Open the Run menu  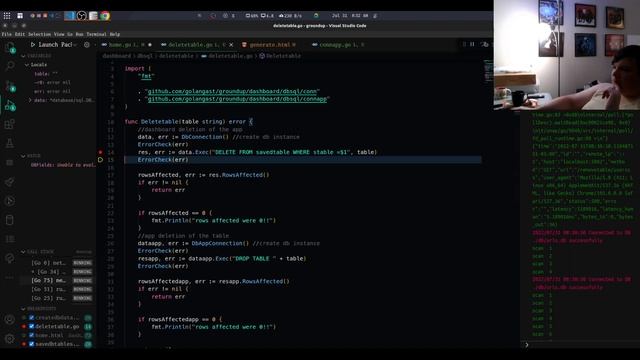click(79, 34)
